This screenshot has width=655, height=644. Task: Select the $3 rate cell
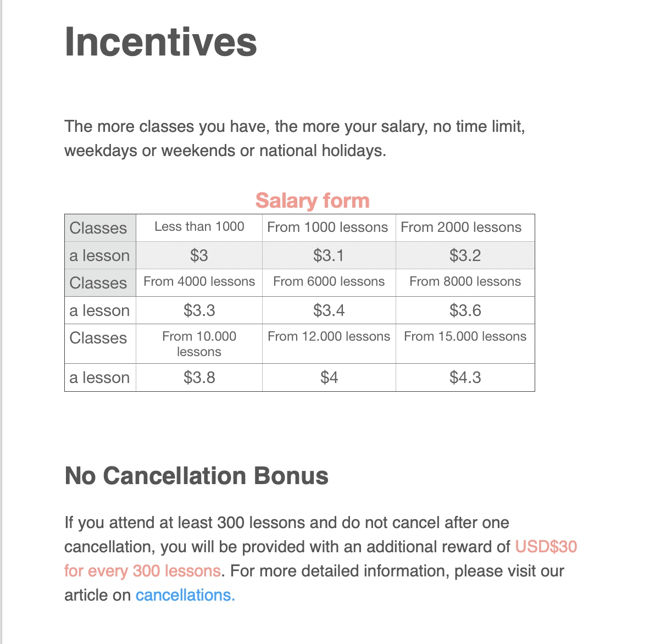pyautogui.click(x=199, y=255)
